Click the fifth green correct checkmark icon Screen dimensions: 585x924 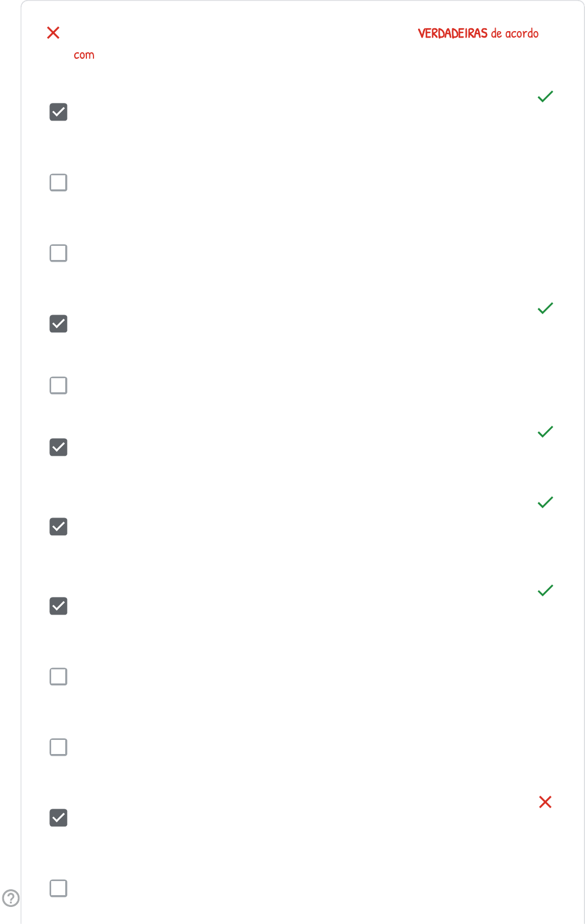coord(545,591)
